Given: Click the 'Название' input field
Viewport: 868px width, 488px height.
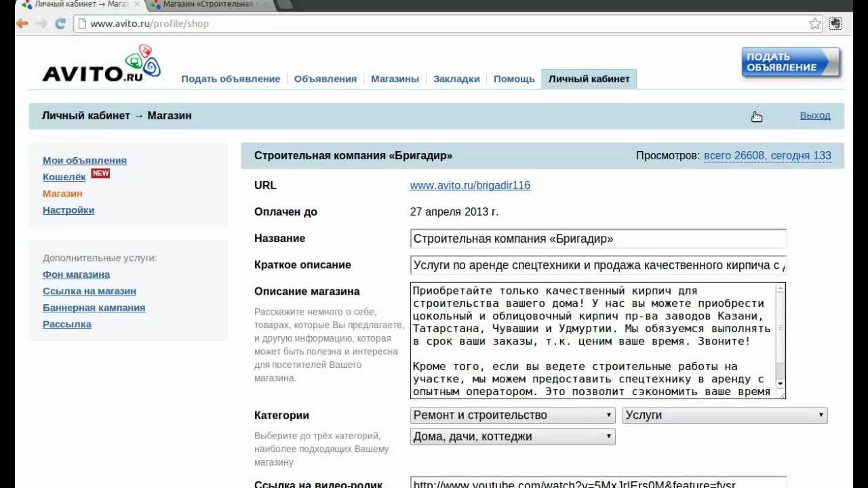Looking at the screenshot, I should coord(598,239).
